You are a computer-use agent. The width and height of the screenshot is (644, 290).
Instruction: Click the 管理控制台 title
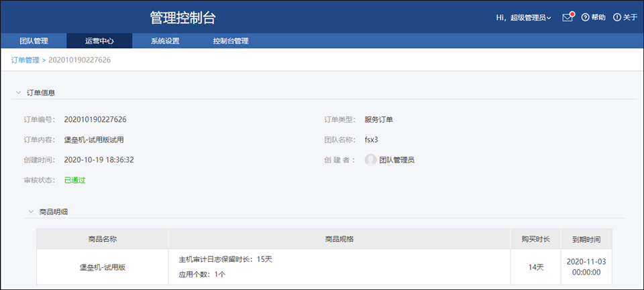(183, 17)
